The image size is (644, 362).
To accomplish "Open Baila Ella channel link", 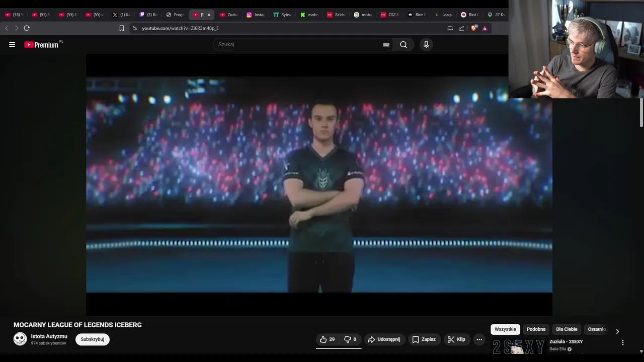I will click(557, 349).
